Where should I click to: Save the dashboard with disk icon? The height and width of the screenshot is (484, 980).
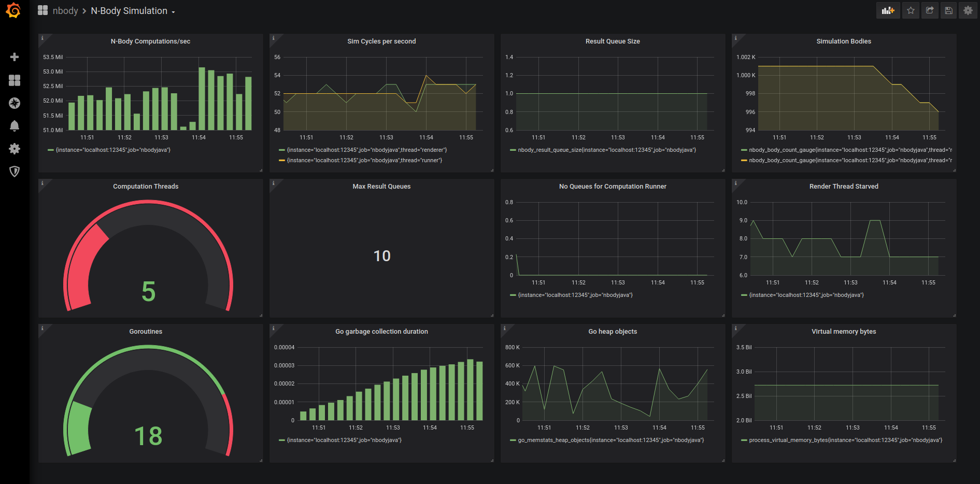click(x=949, y=10)
